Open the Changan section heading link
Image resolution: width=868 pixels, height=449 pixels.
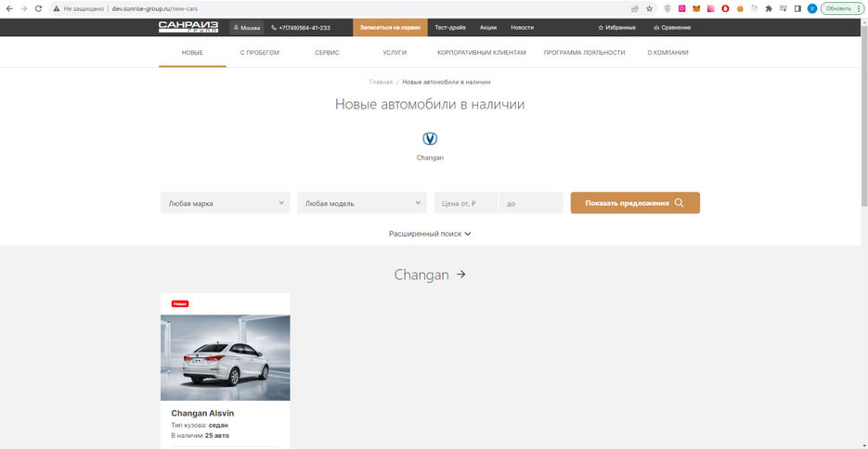point(430,275)
